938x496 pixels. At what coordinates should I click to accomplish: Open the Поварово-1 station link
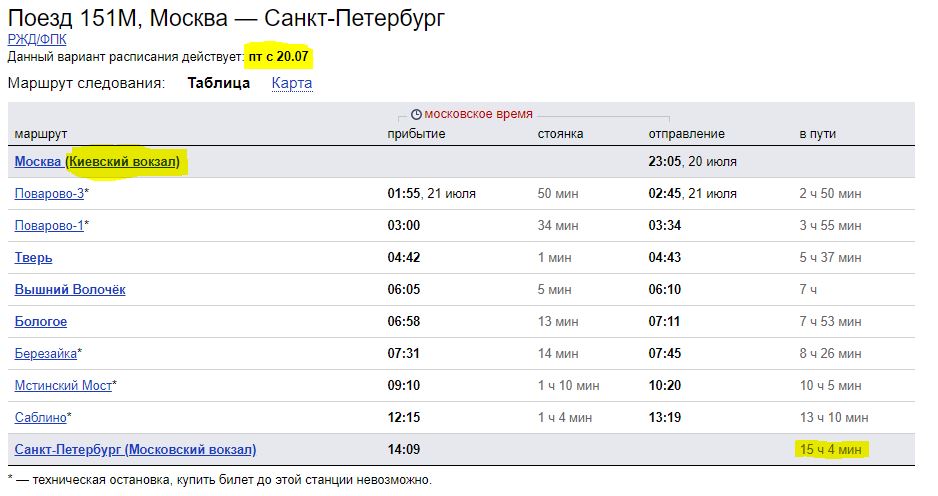point(49,226)
